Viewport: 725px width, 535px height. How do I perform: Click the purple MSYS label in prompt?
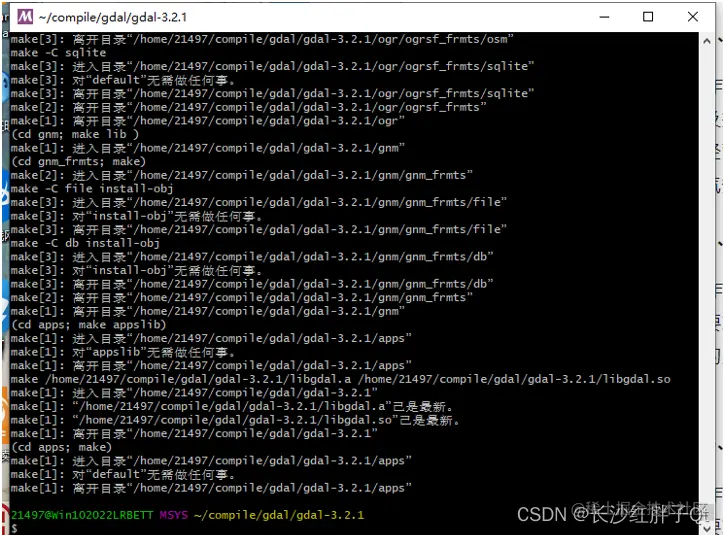click(x=174, y=515)
